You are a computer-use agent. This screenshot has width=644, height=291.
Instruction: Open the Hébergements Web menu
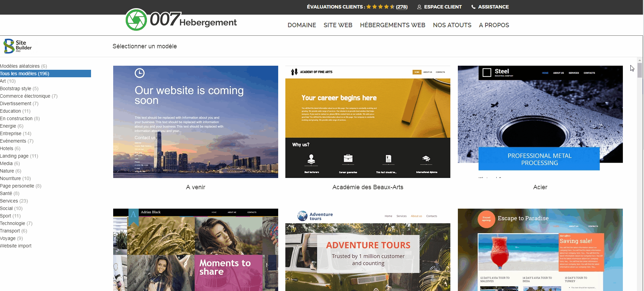(x=392, y=25)
